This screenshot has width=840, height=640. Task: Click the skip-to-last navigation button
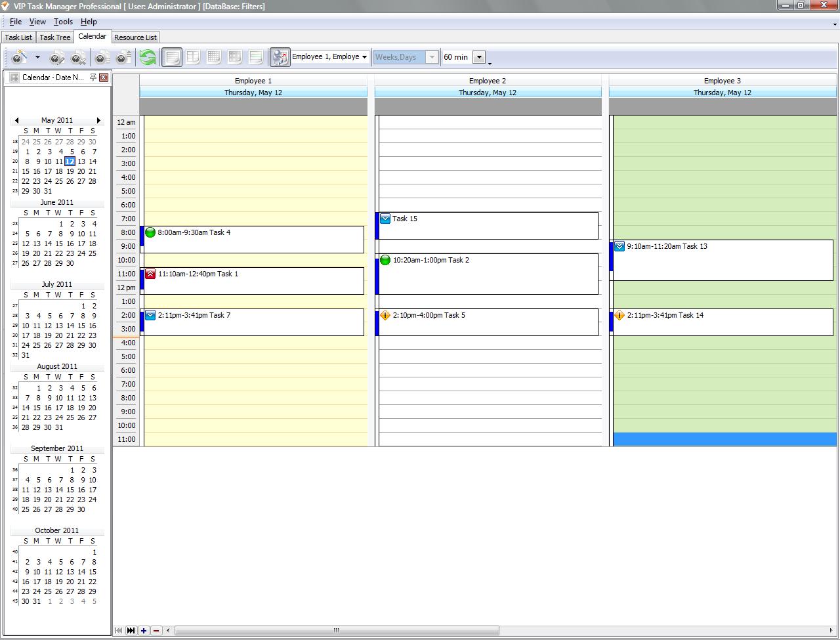pos(131,631)
